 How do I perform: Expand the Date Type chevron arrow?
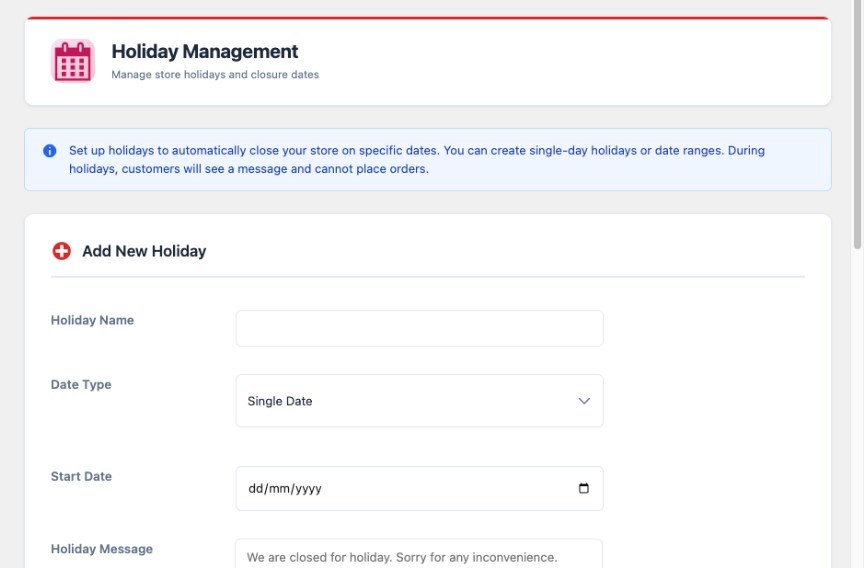coord(584,401)
